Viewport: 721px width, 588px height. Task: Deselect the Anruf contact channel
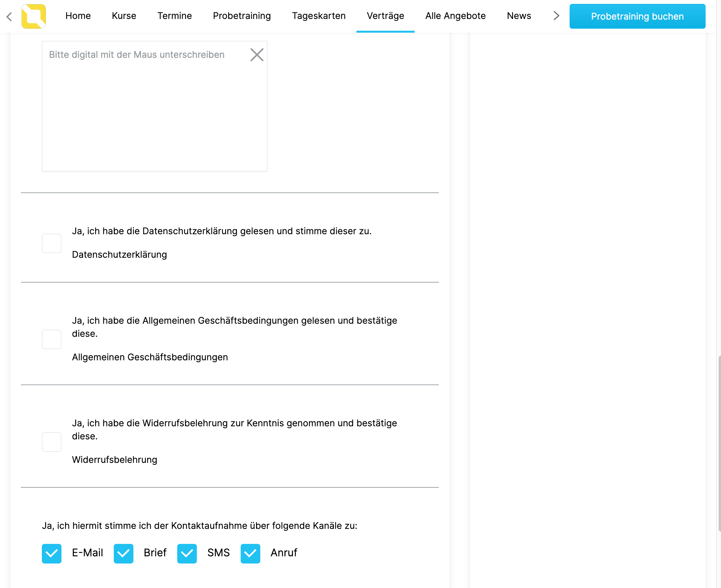pos(250,553)
